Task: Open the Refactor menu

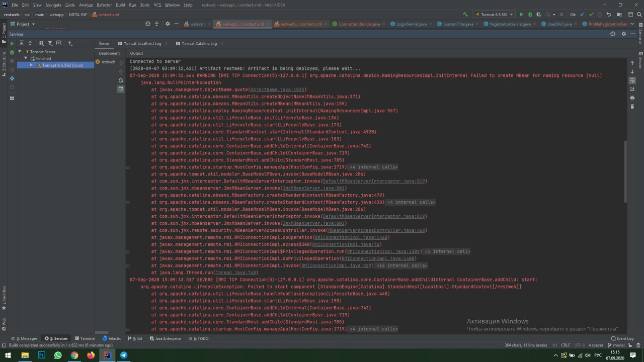Action: [104, 5]
